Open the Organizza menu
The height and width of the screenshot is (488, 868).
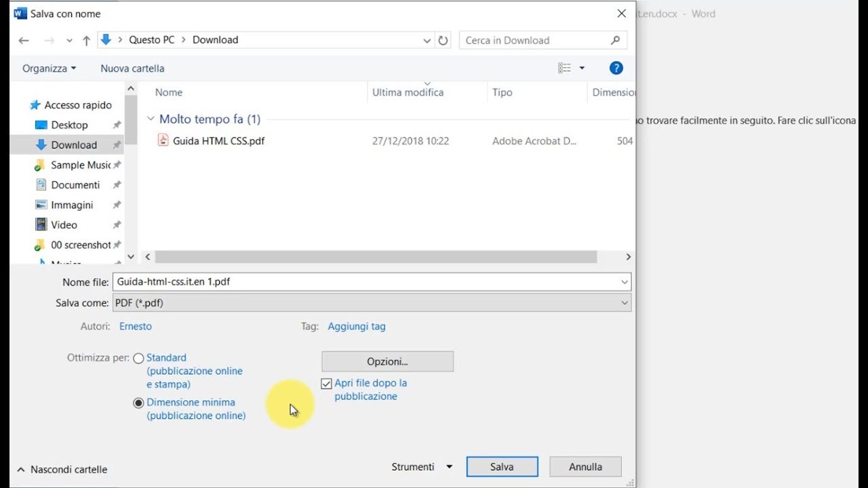tap(49, 68)
